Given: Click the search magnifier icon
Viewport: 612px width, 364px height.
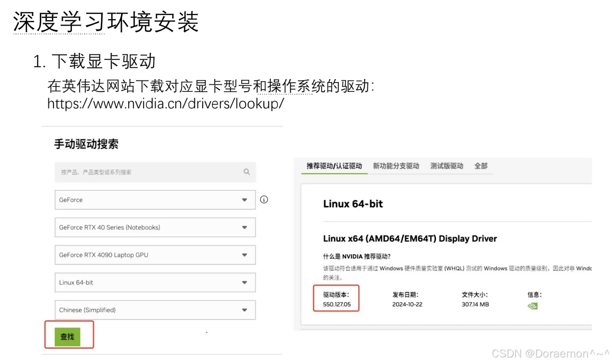Looking at the screenshot, I should coord(247,172).
